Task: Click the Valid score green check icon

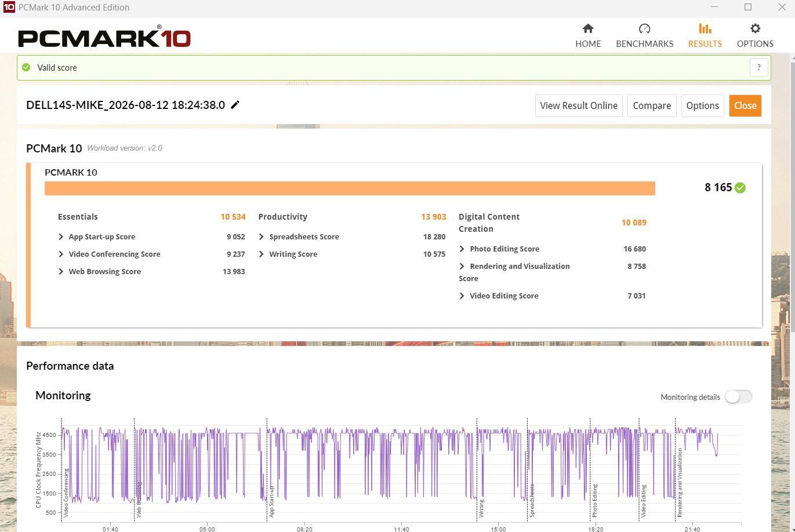Action: tap(26, 67)
